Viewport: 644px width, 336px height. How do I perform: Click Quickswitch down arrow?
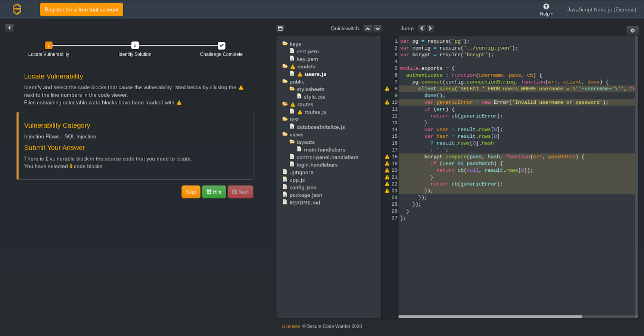[377, 28]
